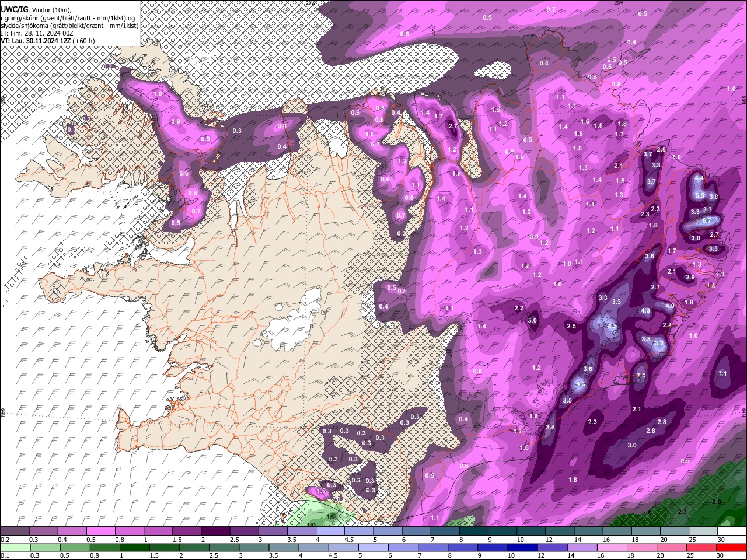The height and width of the screenshot is (560, 747).
Task: Click the 4.0 snowfall value on the map
Action: [670, 306]
